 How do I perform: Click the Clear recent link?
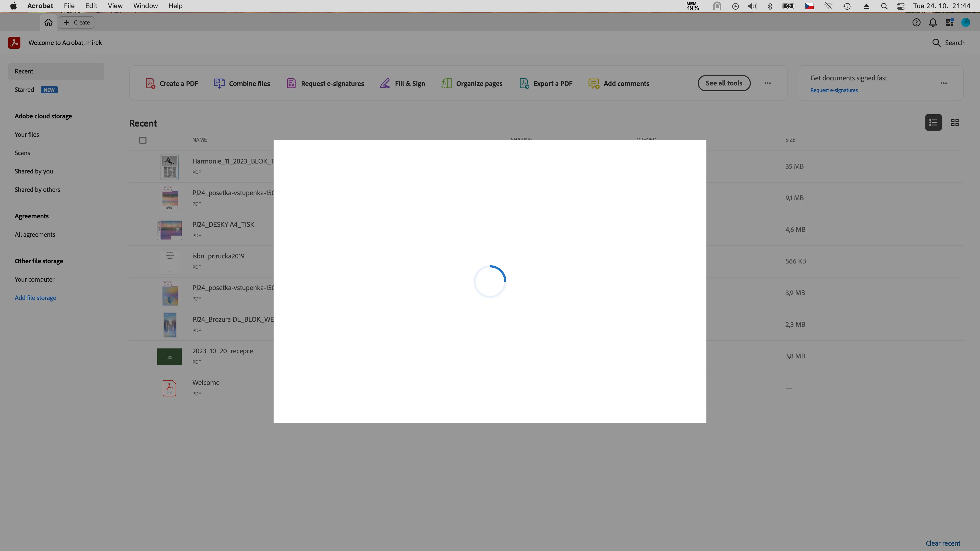pos(943,543)
